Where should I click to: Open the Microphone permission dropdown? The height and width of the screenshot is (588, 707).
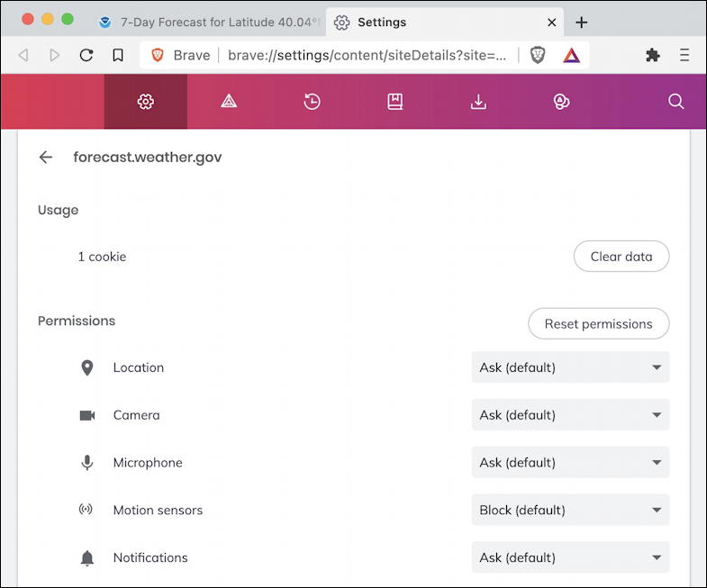[x=570, y=463]
